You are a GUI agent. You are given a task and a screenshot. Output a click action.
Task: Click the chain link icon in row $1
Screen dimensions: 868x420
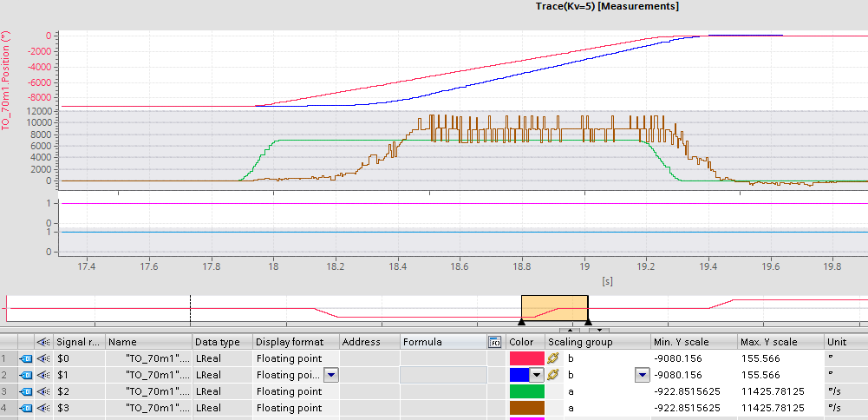click(552, 375)
